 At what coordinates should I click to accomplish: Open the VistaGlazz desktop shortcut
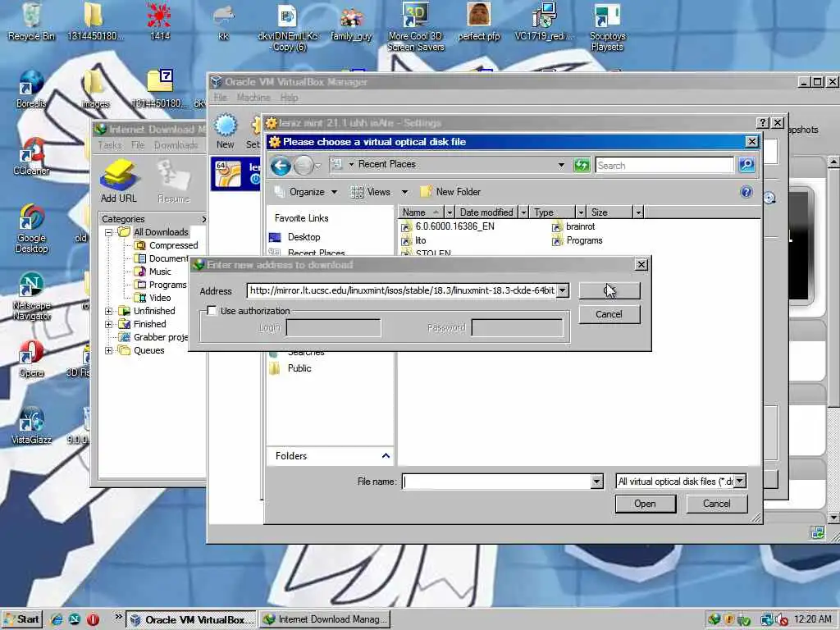point(31,426)
